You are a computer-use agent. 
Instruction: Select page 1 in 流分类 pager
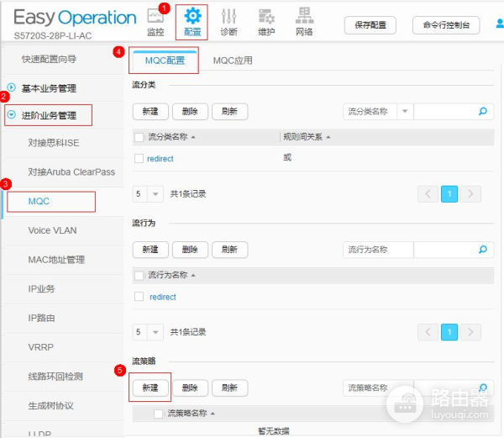click(449, 194)
